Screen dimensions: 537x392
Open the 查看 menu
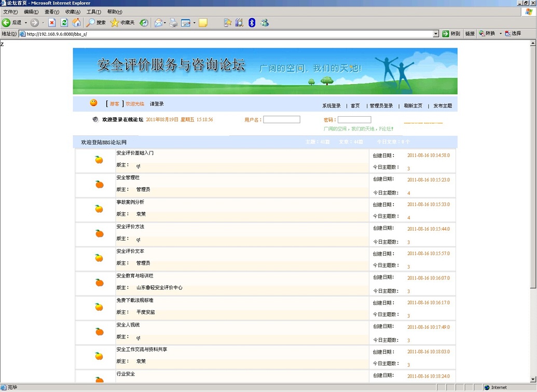pyautogui.click(x=52, y=11)
